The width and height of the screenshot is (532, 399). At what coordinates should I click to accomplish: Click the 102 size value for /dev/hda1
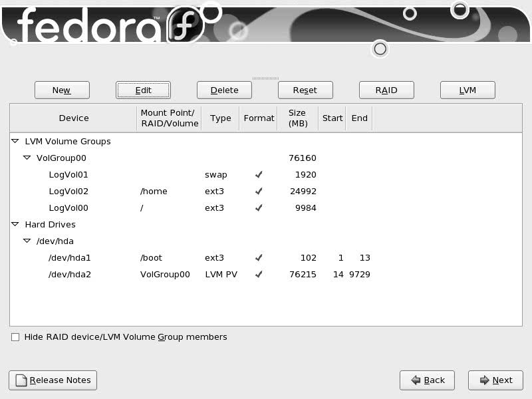coord(309,258)
